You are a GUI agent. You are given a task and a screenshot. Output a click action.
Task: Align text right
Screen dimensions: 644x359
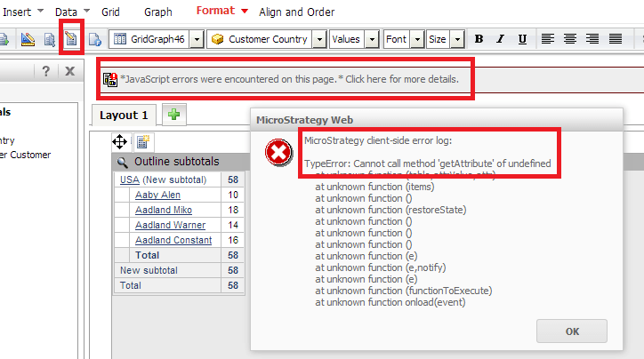[x=592, y=39]
